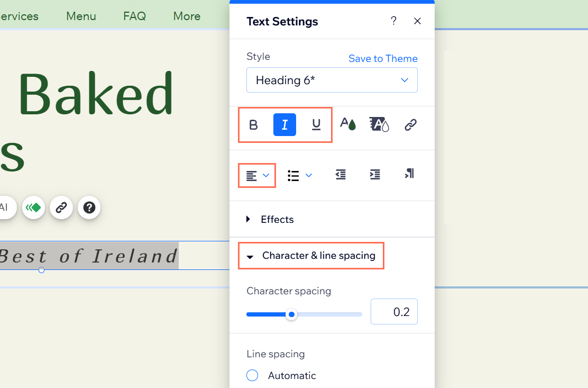Click Save to Theme link
588x388 pixels.
click(383, 59)
